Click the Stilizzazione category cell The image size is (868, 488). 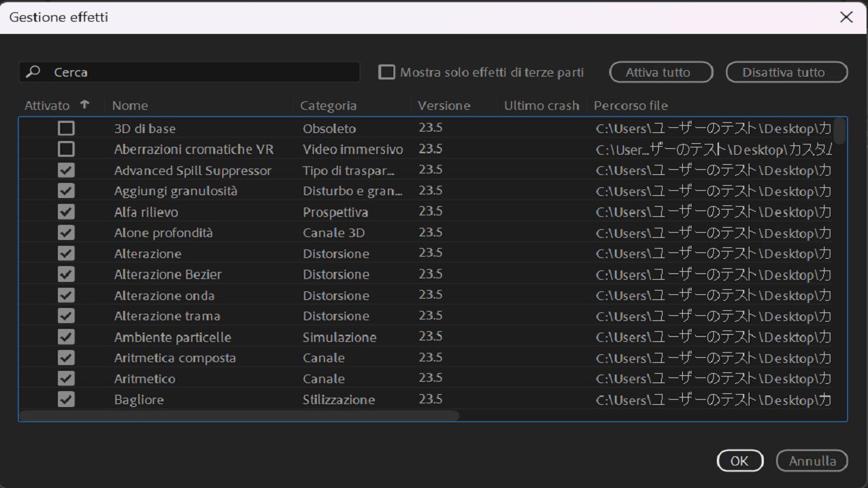(x=339, y=399)
